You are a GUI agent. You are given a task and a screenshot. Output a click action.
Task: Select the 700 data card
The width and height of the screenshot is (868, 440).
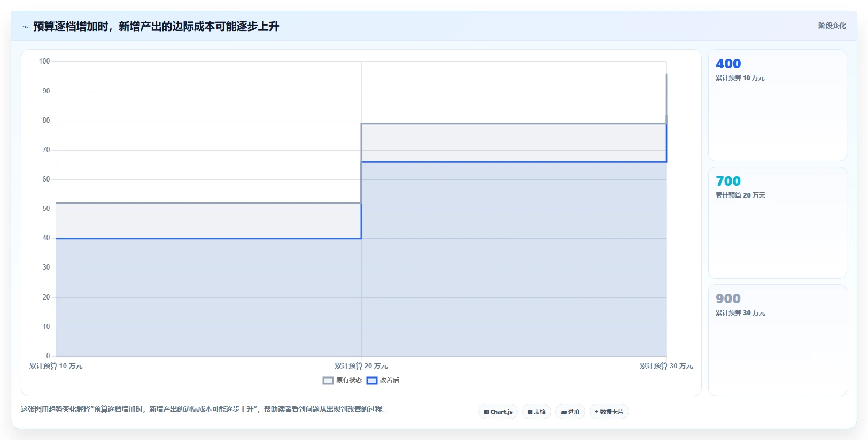click(x=778, y=223)
